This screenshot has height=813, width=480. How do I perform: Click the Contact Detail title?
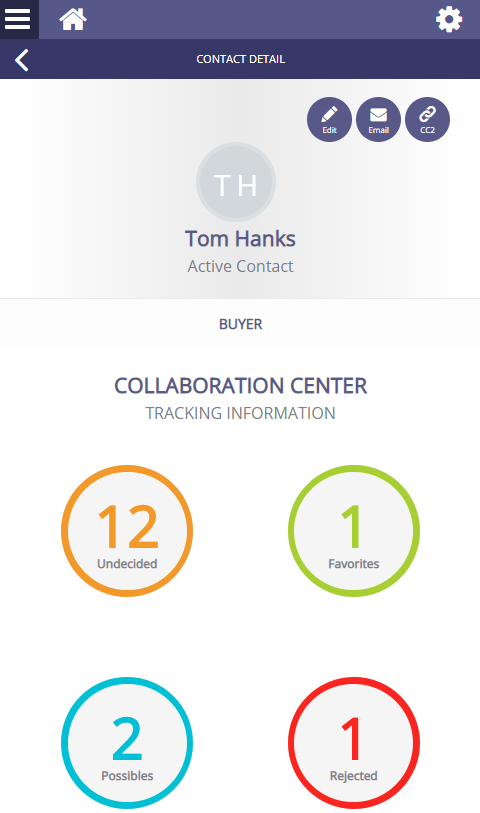pyautogui.click(x=241, y=59)
